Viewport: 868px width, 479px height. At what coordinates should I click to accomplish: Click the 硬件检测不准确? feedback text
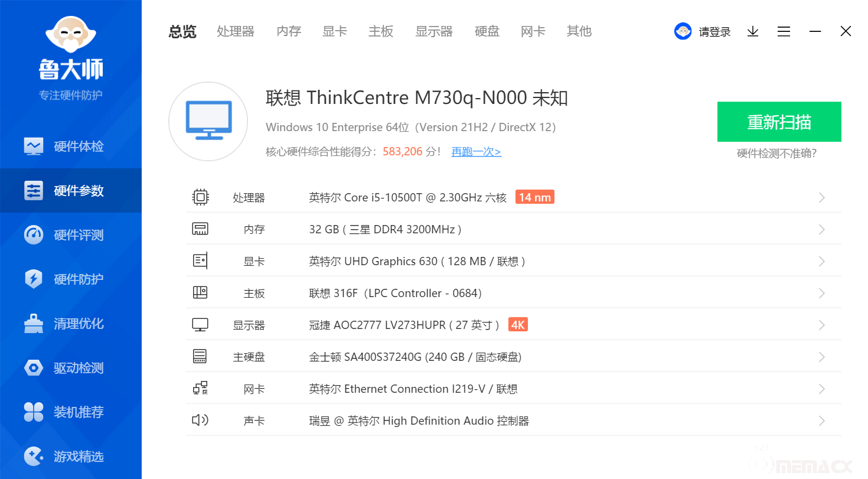[776, 154]
